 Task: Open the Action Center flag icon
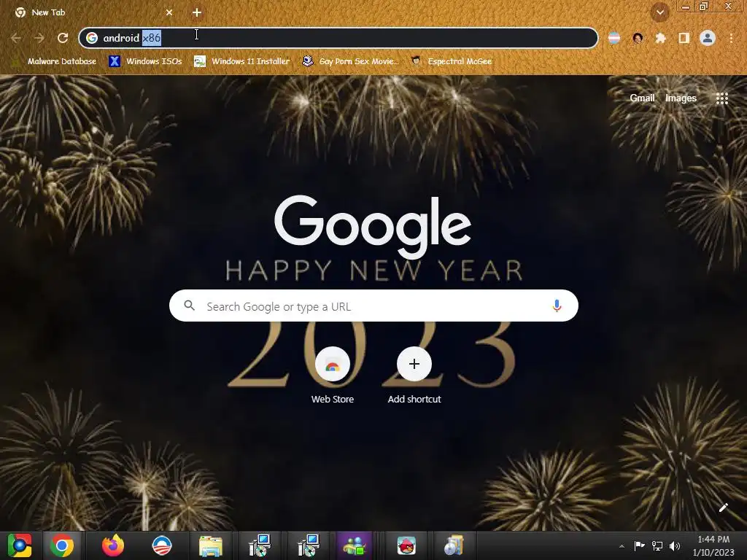coord(639,545)
